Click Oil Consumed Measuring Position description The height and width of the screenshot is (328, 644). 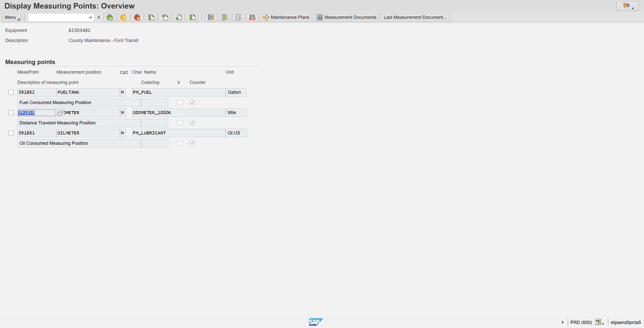pos(79,143)
